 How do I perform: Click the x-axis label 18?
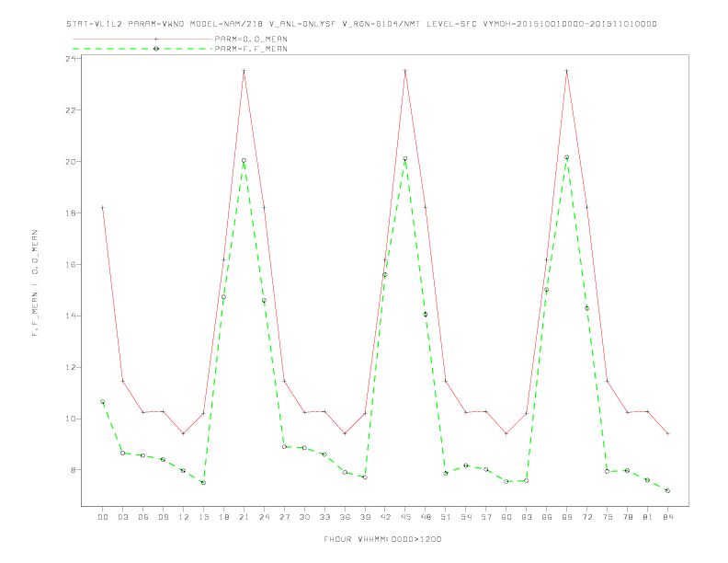point(223,517)
